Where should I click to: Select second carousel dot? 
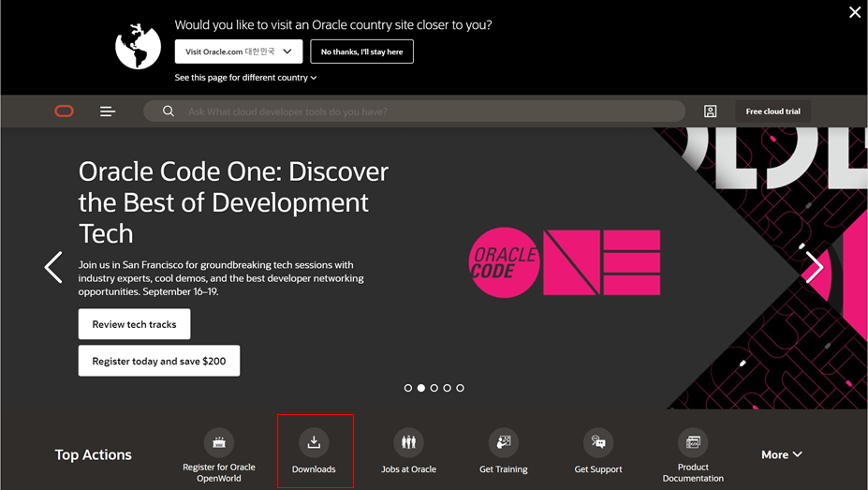pyautogui.click(x=421, y=388)
